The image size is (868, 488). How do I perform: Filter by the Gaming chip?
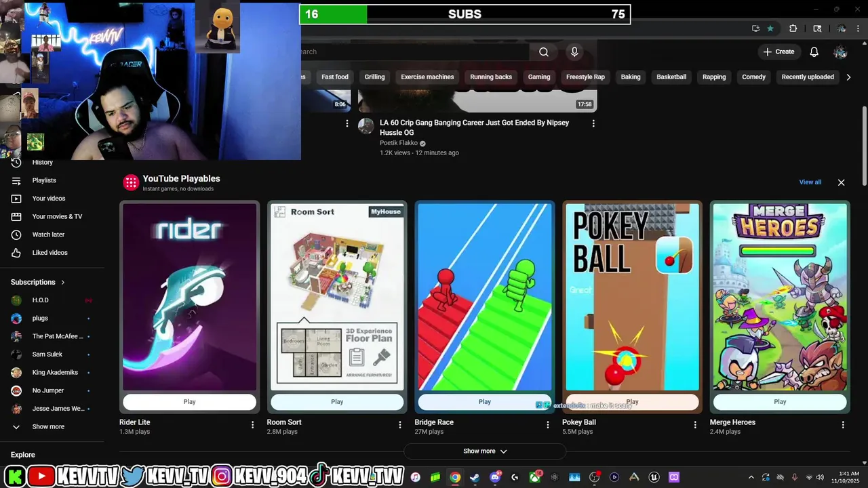539,77
